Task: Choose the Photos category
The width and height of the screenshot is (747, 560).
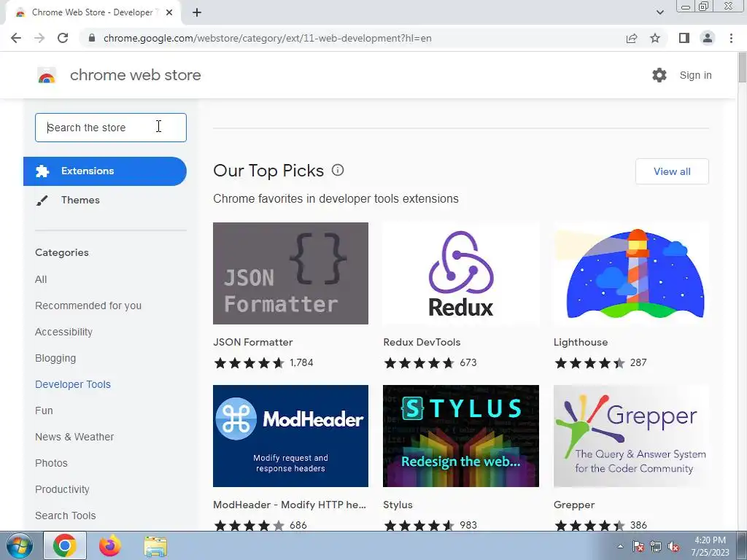Action: click(52, 463)
